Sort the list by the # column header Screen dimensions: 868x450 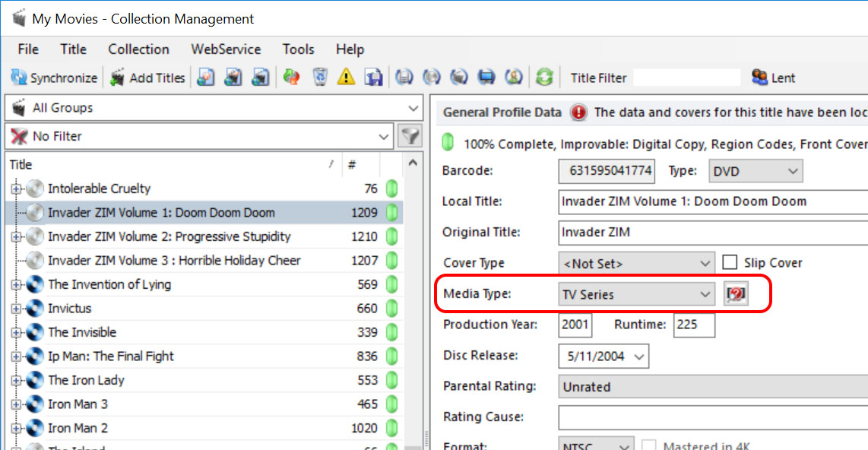[360, 164]
